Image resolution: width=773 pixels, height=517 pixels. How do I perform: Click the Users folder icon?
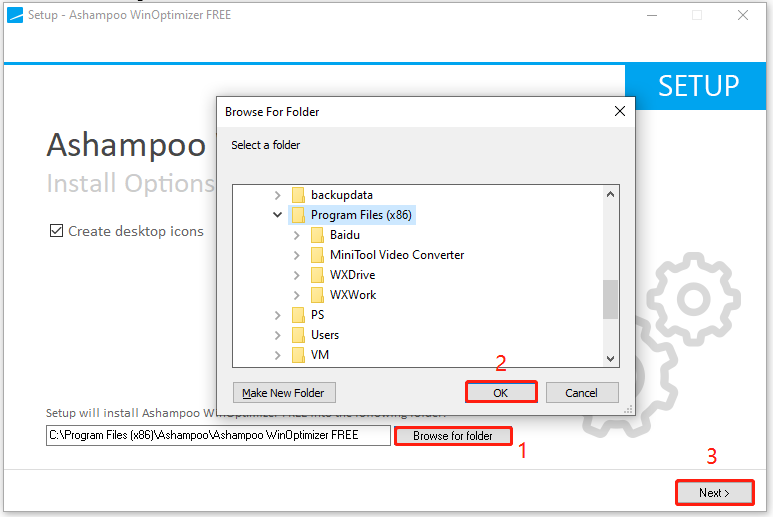(298, 335)
